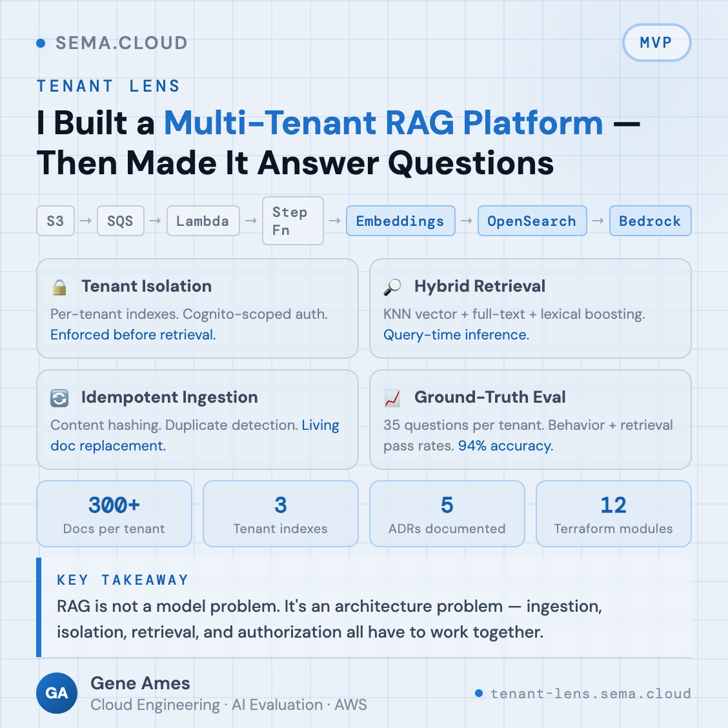The image size is (728, 728).
Task: Click the 5 ADRs documented stat
Action: tap(447, 514)
